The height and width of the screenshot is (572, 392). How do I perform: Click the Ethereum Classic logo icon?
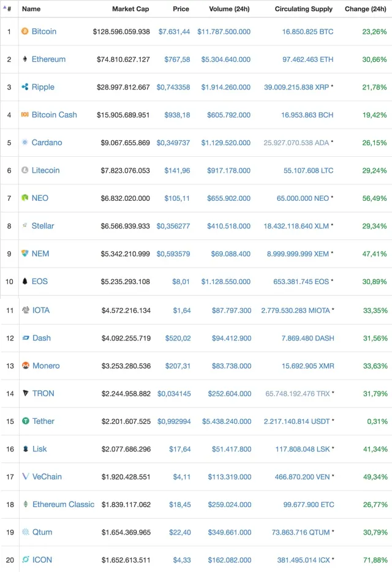pyautogui.click(x=26, y=504)
